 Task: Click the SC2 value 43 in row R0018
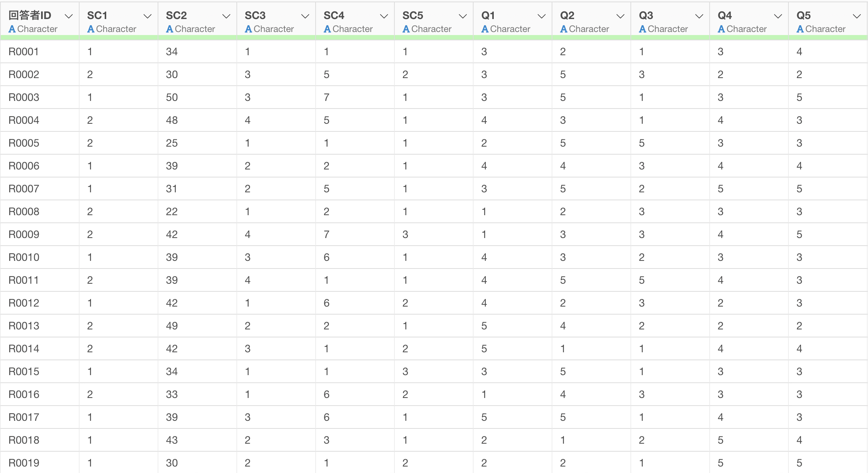point(172,440)
